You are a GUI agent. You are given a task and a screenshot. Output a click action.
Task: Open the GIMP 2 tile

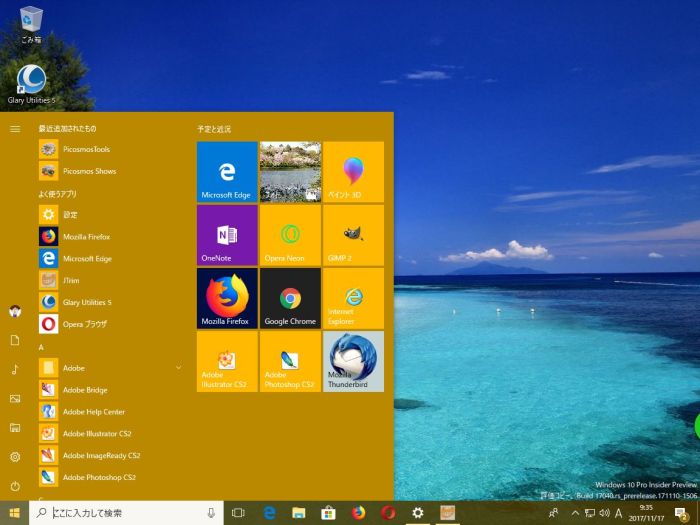pyautogui.click(x=353, y=235)
